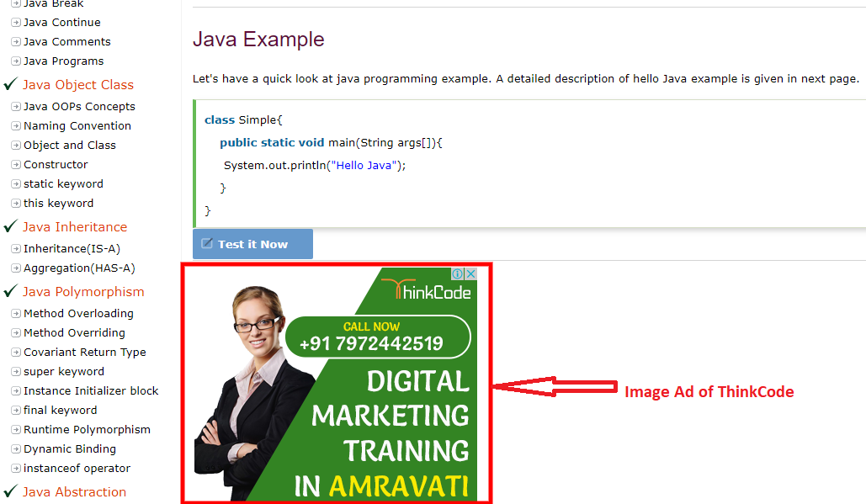
Task: Click the ad info icon on ThinkCode banner
Action: click(457, 273)
